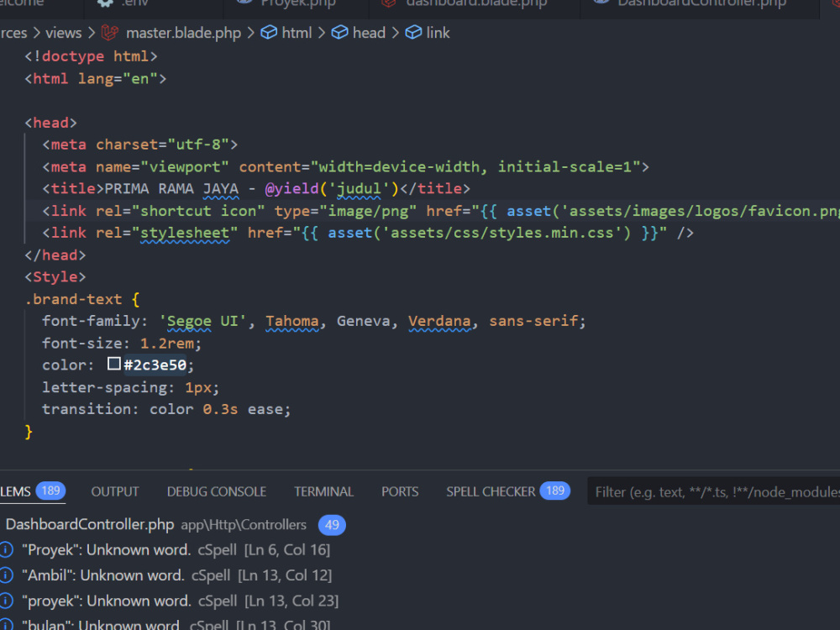Viewport: 840px width, 630px height.
Task: Click the #2c3e50 color value text
Action: [155, 365]
